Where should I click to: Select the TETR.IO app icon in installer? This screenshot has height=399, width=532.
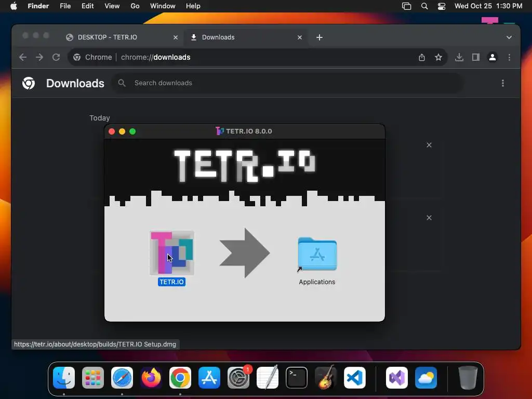[172, 253]
